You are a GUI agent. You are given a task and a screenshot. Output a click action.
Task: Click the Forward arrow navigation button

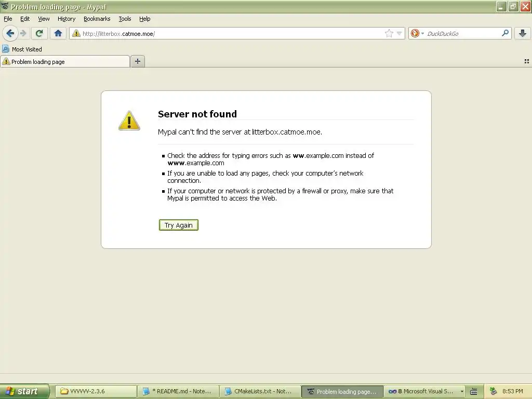tap(23, 33)
